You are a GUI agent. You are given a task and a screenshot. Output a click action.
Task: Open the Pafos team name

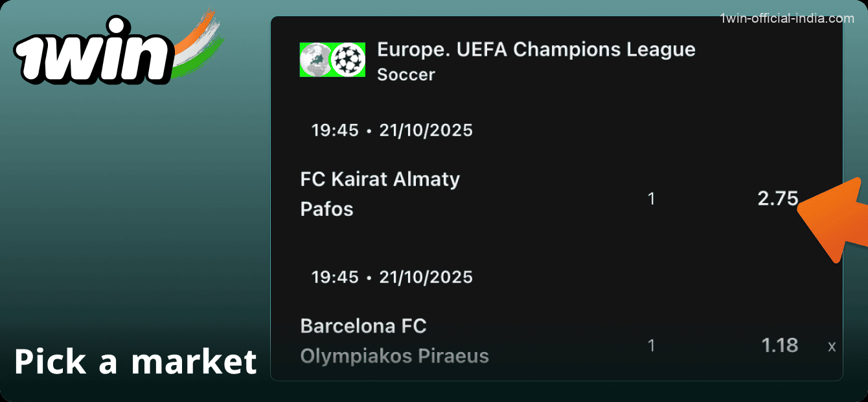(326, 209)
